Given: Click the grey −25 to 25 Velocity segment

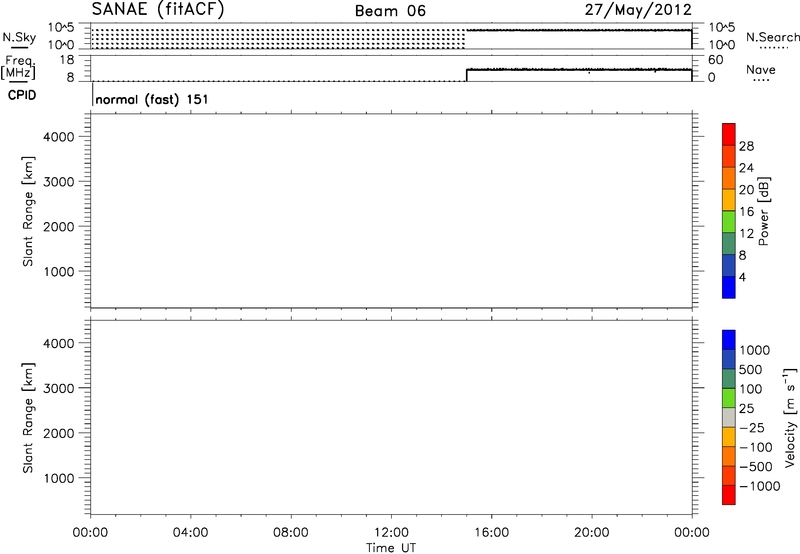Looking at the screenshot, I should 729,418.
